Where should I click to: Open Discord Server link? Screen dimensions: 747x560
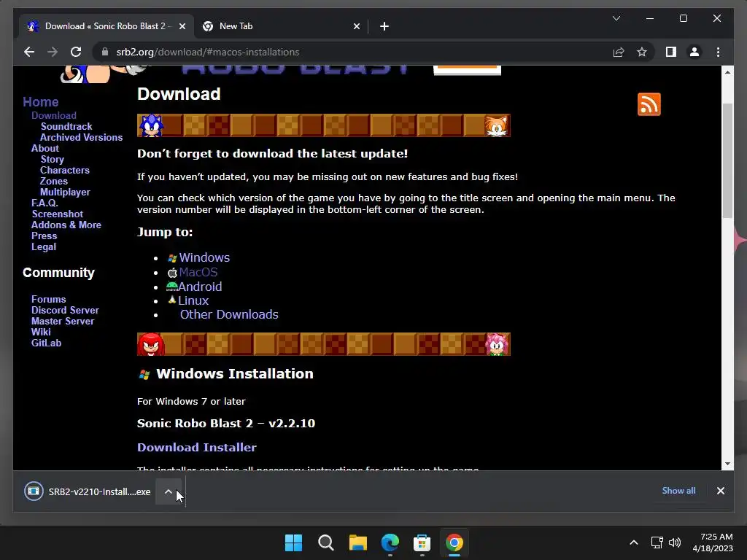[65, 310]
